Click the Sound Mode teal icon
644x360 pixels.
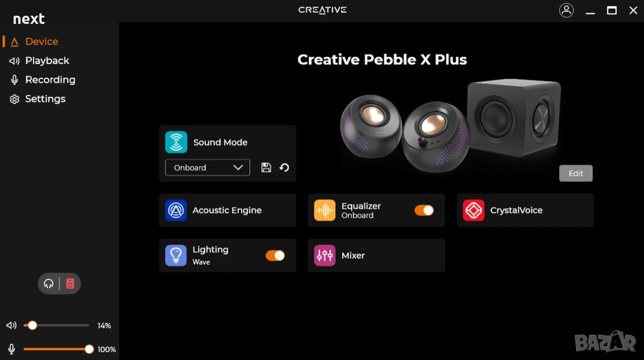pyautogui.click(x=176, y=142)
